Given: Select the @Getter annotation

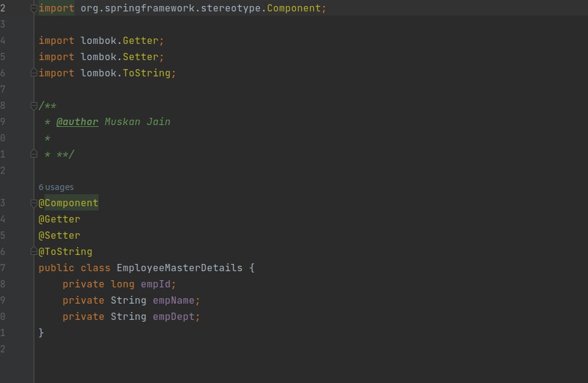Looking at the screenshot, I should (59, 219).
